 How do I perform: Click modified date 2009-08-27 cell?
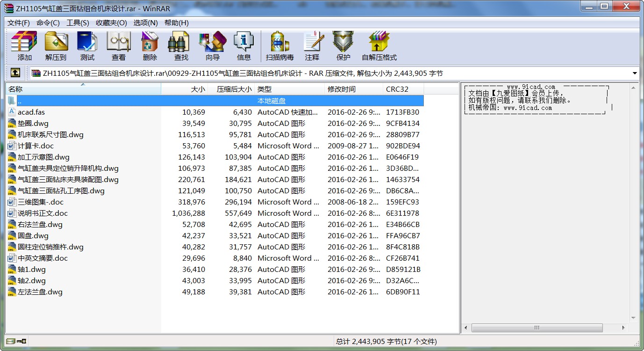(x=354, y=146)
